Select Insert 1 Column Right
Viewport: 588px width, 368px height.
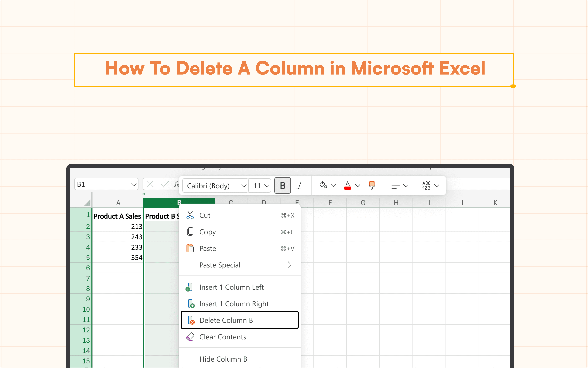240,304
